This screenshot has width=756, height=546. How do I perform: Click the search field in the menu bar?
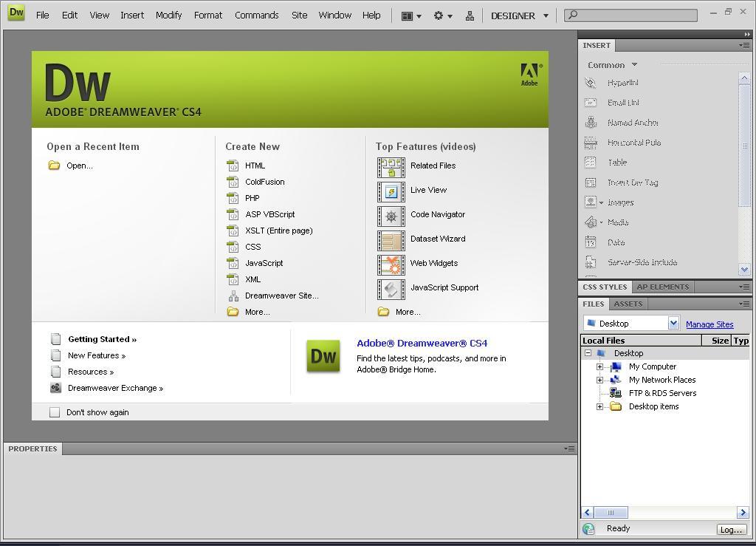point(631,15)
